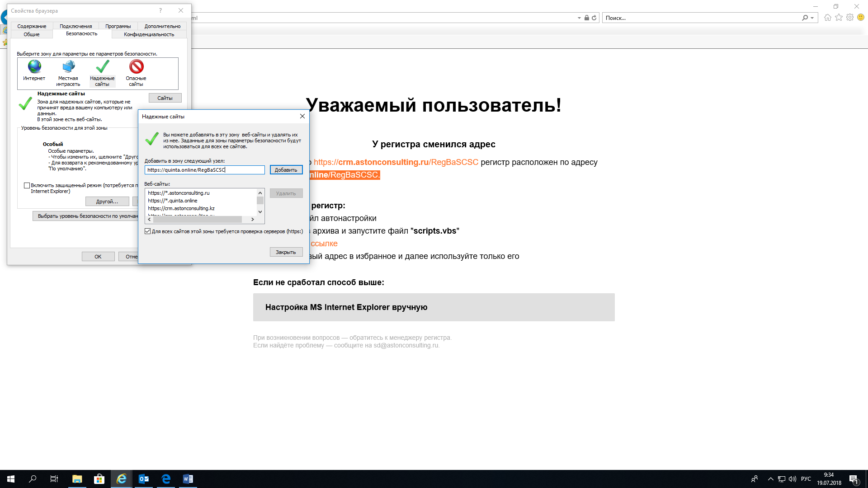Enable Protected Mode checkbox
Screen dimensions: 868x488
(27, 185)
